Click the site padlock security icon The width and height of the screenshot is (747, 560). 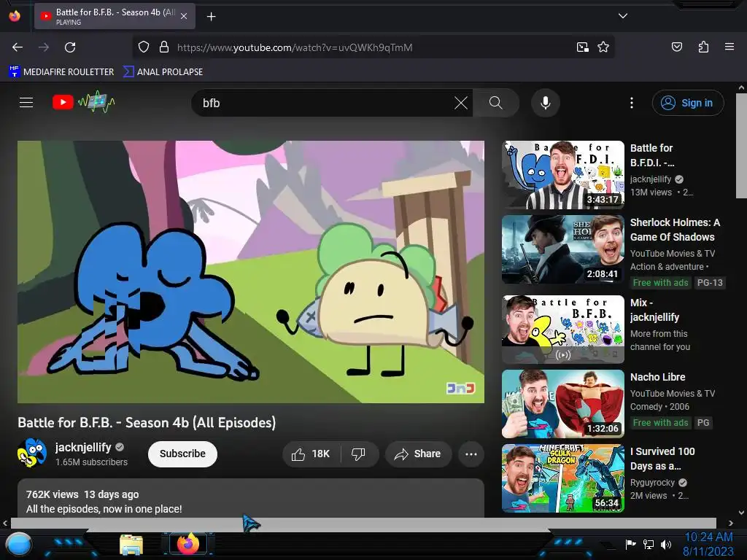pos(164,47)
